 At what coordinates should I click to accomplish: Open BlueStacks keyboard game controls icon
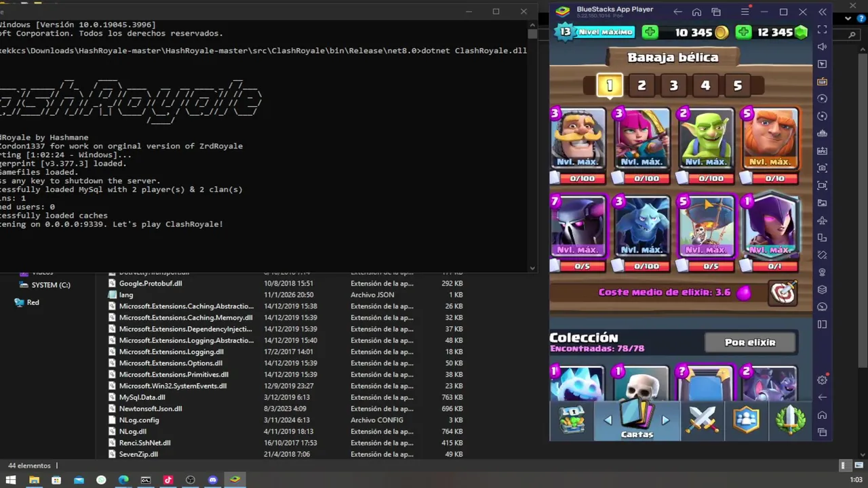[822, 82]
